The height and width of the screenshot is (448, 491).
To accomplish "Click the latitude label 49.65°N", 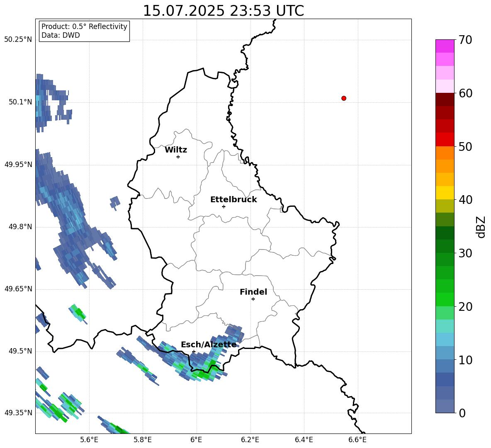I will point(18,289).
